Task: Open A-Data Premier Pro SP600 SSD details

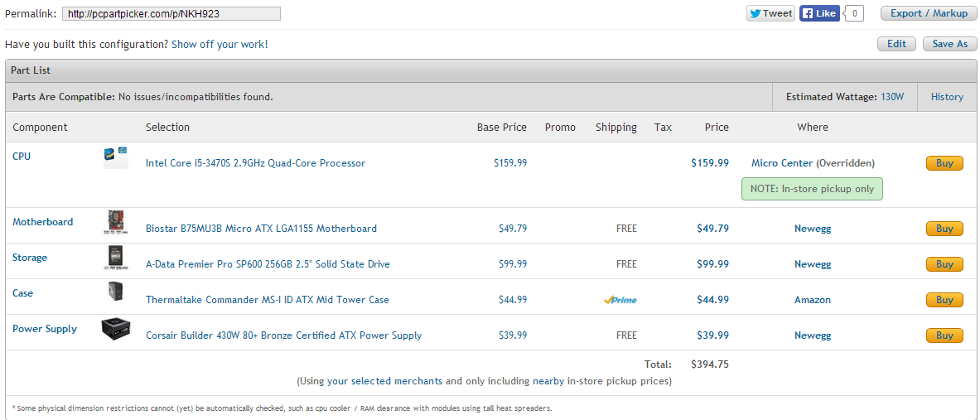Action: pyautogui.click(x=268, y=264)
